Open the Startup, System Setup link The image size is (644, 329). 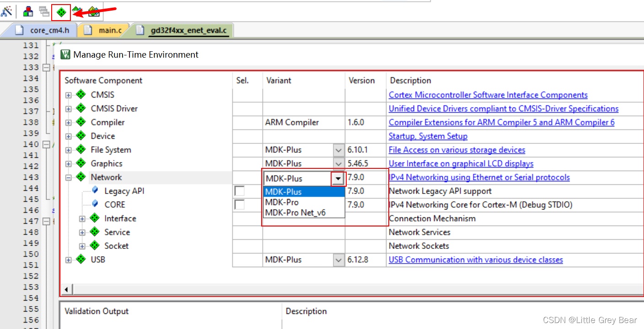428,136
